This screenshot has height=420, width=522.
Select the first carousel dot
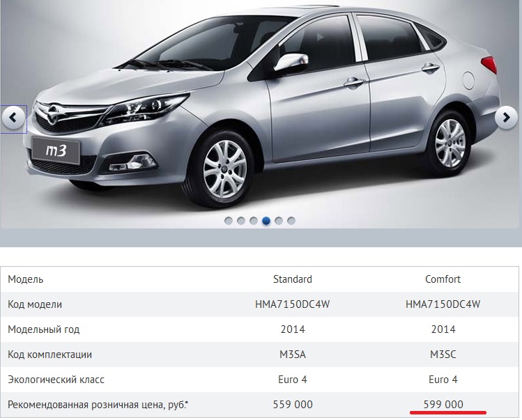pos(229,221)
